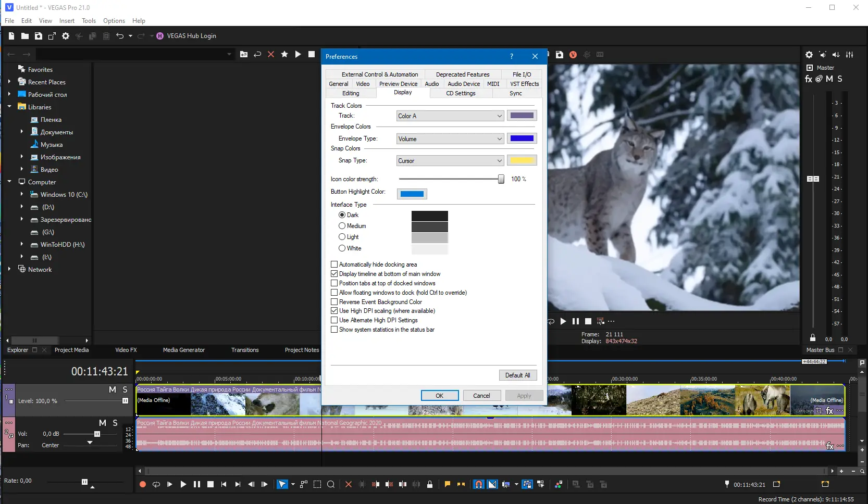The height and width of the screenshot is (504, 868).
Task: Stop playback in the timeline transport bar
Action: pos(210,484)
